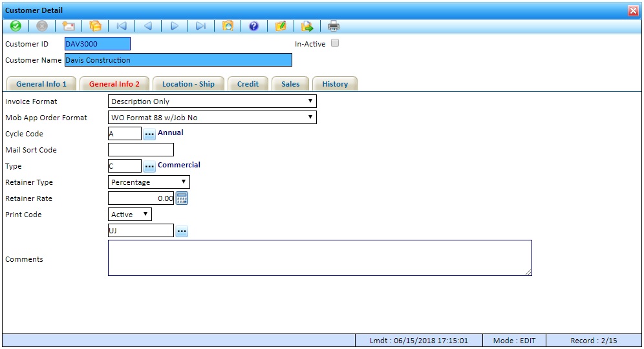This screenshot has height=349, width=644.
Task: Open help question mark icon
Action: (x=254, y=26)
